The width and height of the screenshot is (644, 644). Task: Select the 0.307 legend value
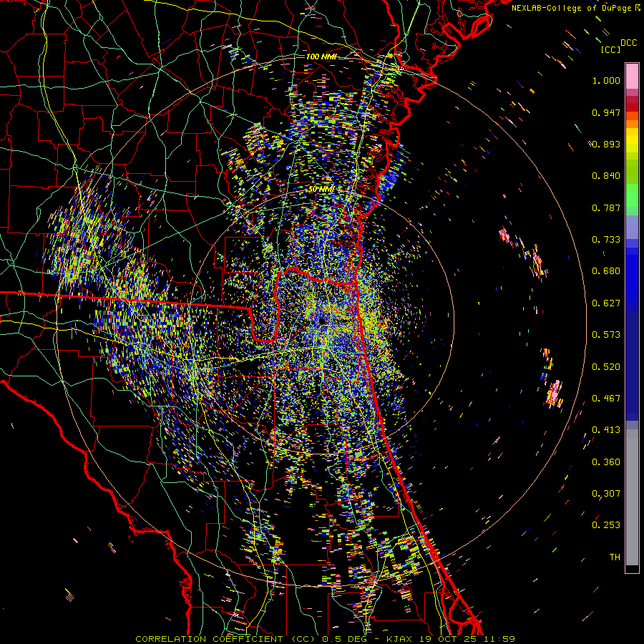(606, 494)
